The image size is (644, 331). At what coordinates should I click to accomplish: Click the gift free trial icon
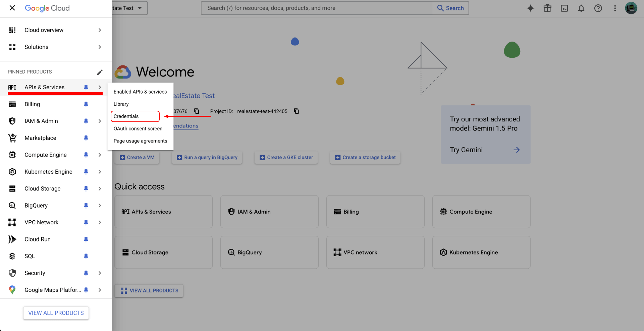pyautogui.click(x=547, y=8)
